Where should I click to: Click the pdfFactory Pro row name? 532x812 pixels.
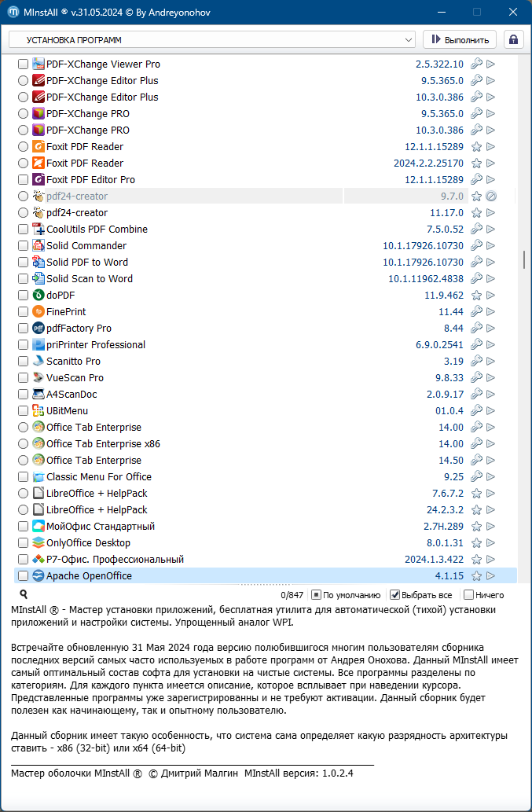click(79, 329)
